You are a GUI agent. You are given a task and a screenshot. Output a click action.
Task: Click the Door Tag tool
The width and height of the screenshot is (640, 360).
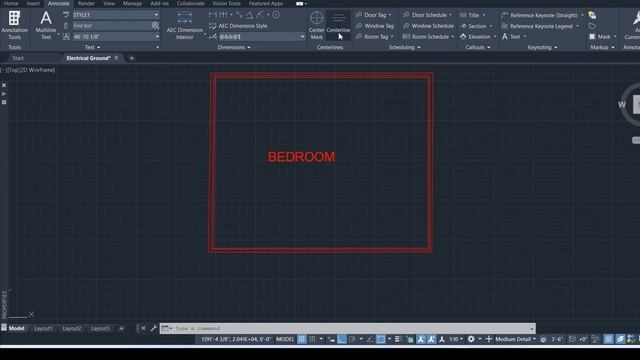click(x=371, y=15)
